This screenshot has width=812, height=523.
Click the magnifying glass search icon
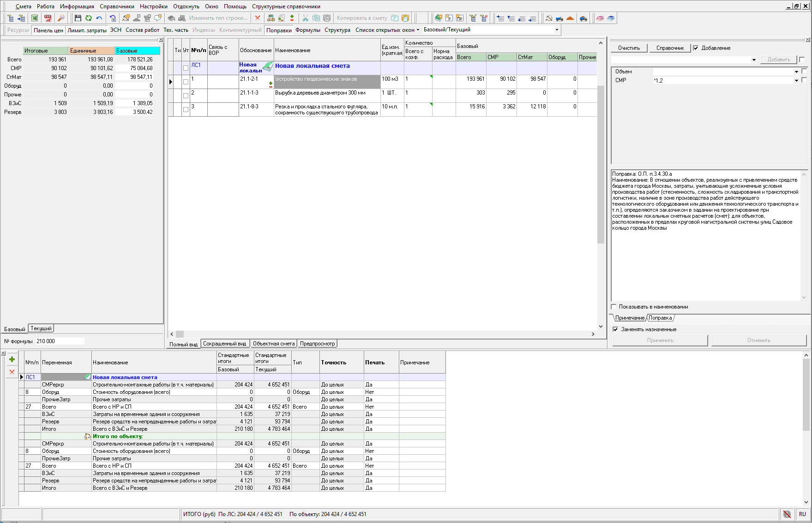pyautogui.click(x=60, y=18)
